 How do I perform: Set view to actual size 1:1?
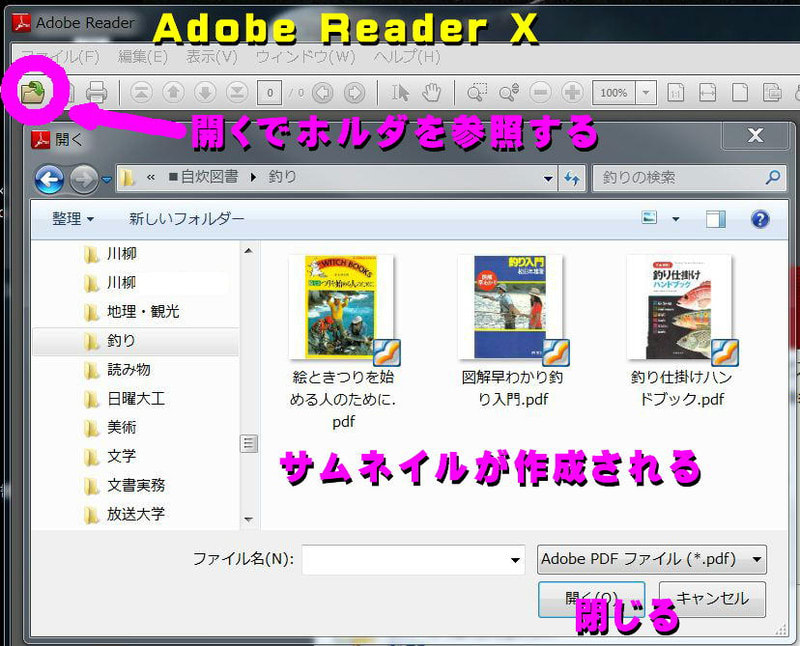click(676, 93)
